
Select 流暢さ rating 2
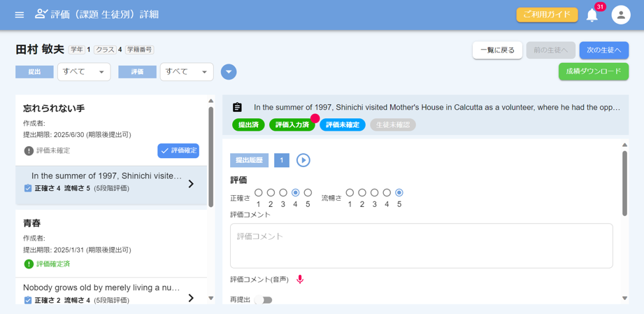tap(362, 192)
